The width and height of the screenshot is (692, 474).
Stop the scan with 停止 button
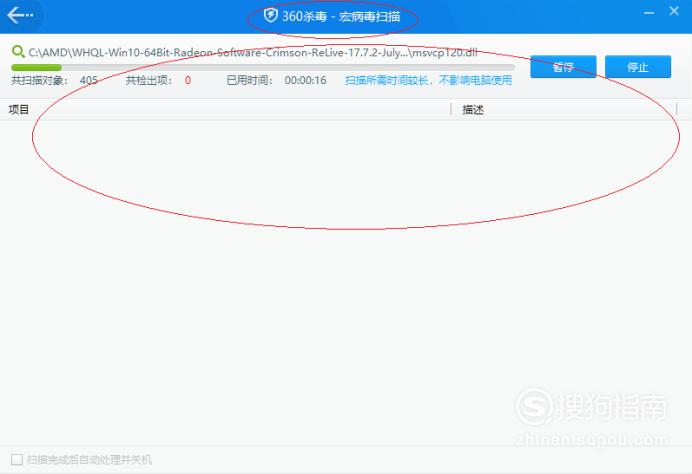click(638, 67)
